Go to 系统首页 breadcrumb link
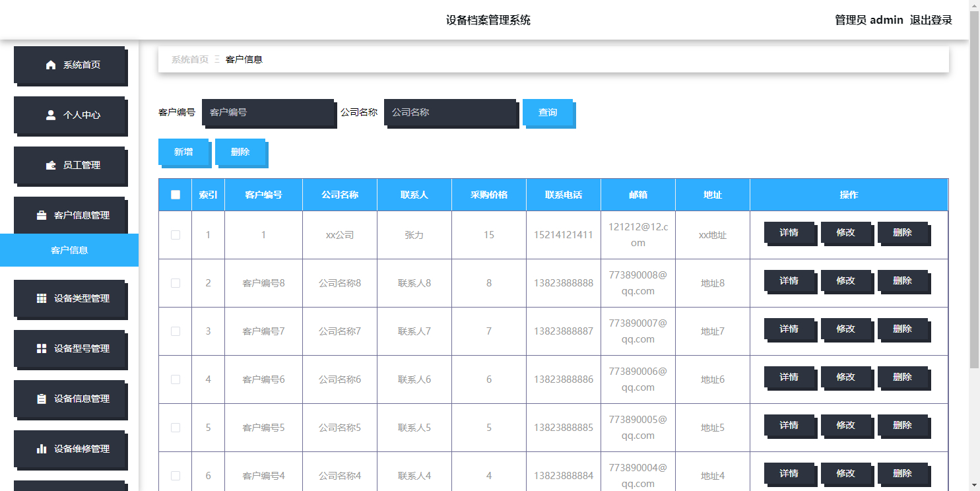This screenshot has width=980, height=491. click(x=190, y=59)
